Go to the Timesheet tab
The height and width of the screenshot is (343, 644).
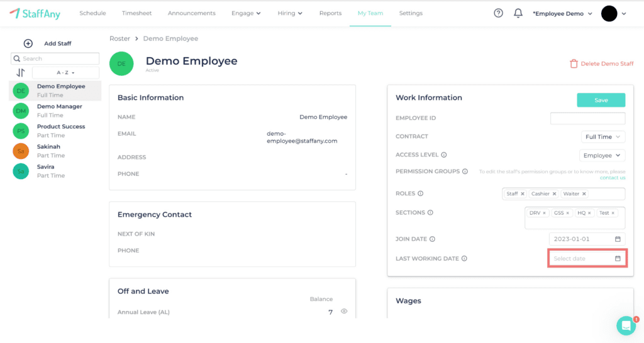tap(136, 13)
